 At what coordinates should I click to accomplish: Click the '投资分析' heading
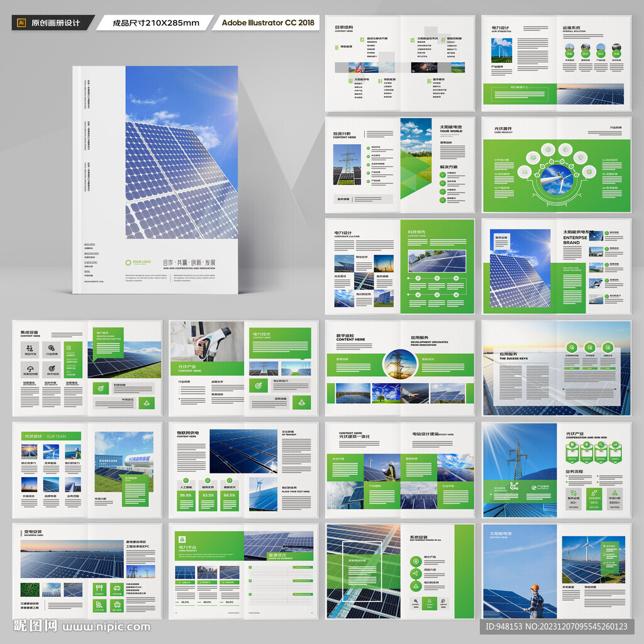pos(341,133)
